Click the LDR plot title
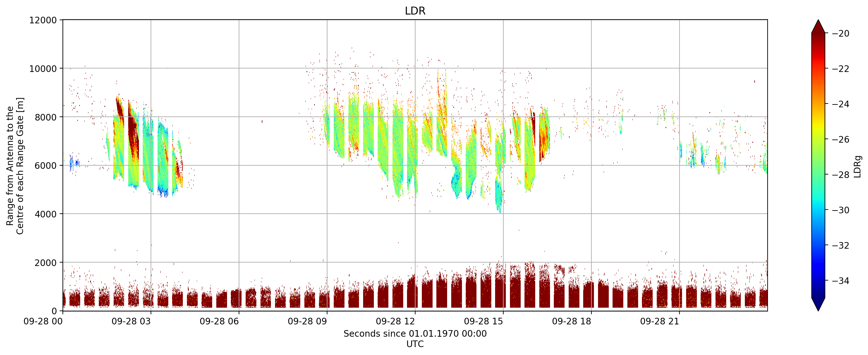This screenshot has width=868, height=355. pos(415,11)
